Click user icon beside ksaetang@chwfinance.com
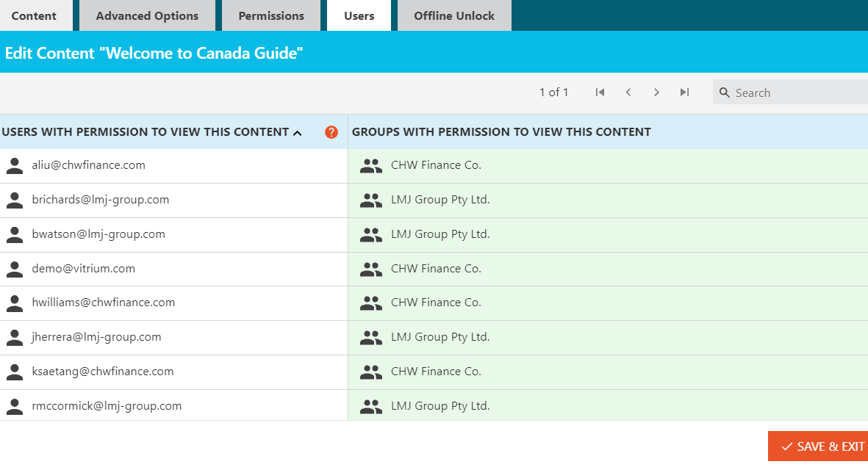Screen dimensions: 868x467 coord(15,372)
